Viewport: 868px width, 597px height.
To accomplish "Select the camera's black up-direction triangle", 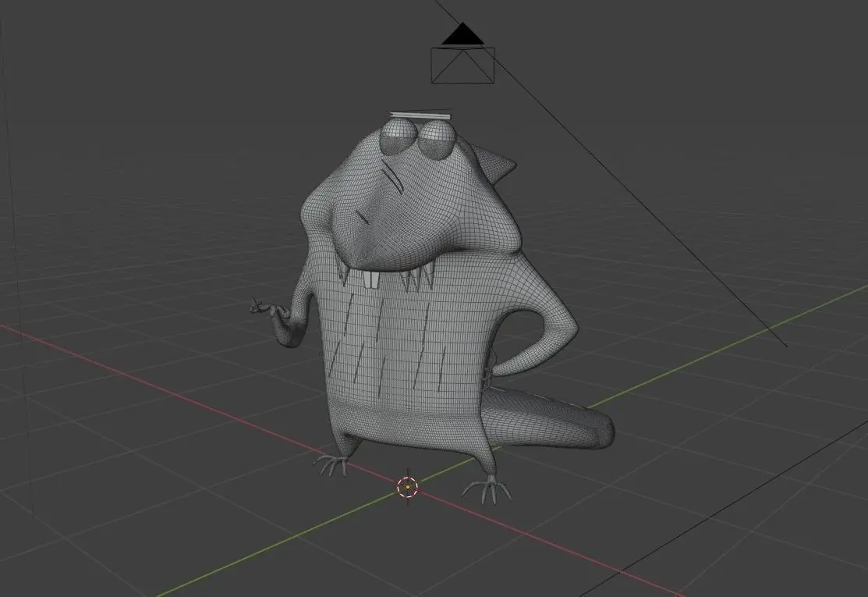I will click(x=462, y=34).
